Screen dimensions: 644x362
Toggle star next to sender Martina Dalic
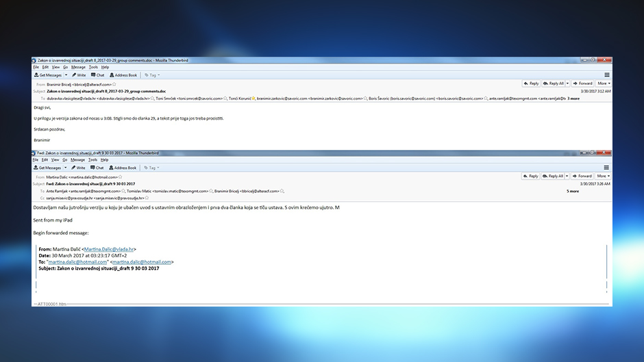pos(120,177)
